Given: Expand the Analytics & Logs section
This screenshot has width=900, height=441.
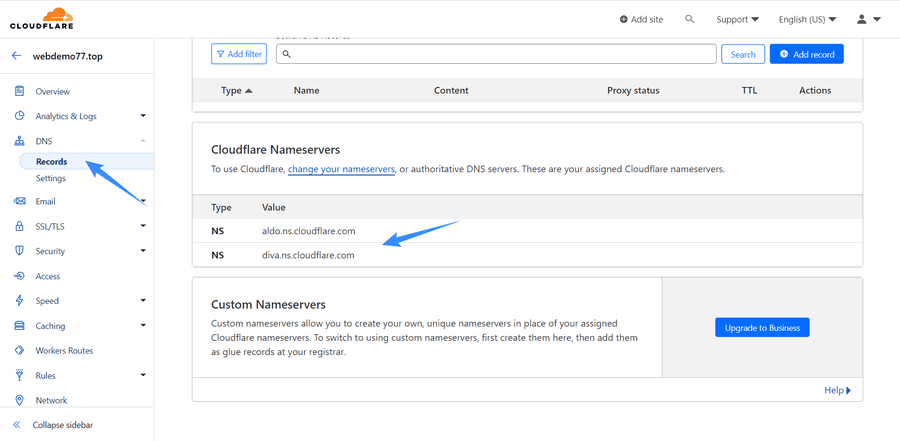Looking at the screenshot, I should coord(143,115).
